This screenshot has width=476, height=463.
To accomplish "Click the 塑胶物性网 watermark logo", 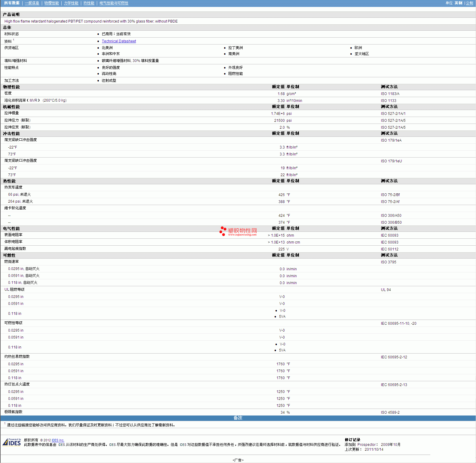I will (238, 231).
